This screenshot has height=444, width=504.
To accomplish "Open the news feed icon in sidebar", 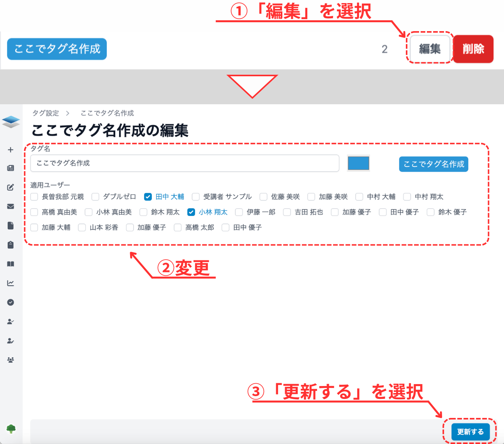I will pos(11,168).
